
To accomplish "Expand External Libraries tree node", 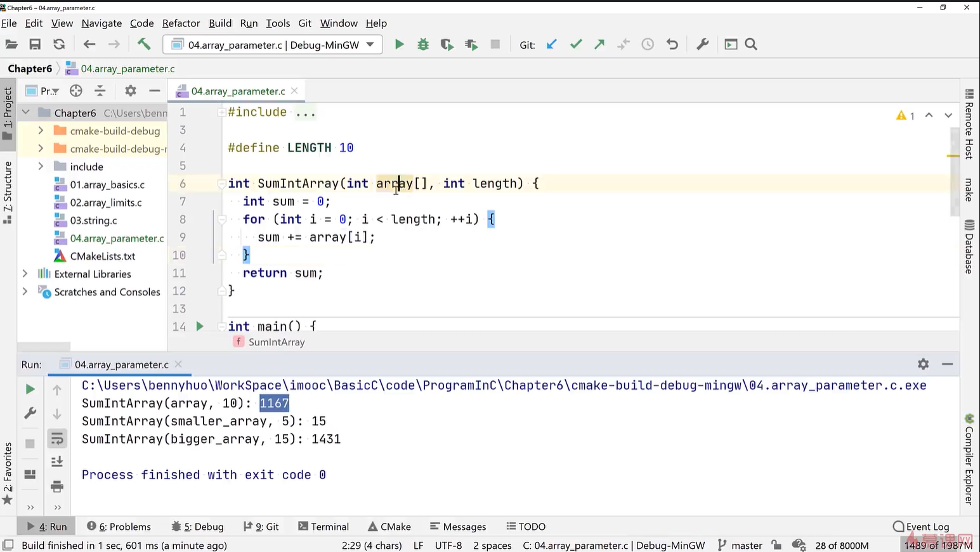I will [25, 274].
